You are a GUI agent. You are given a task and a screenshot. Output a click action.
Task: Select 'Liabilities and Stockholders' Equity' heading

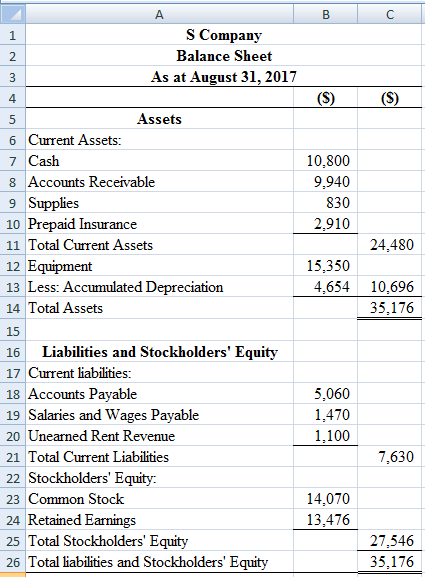(159, 352)
